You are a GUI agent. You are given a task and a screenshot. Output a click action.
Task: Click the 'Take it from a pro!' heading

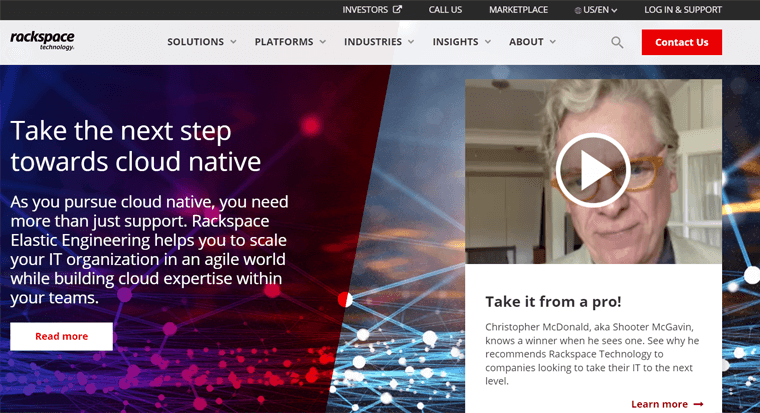click(x=553, y=302)
